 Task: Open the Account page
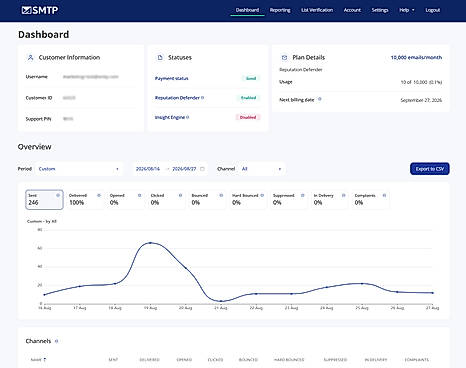coord(352,10)
